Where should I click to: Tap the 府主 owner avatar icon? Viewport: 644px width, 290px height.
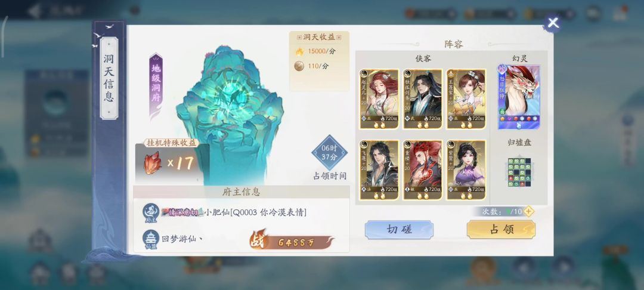pyautogui.click(x=151, y=213)
